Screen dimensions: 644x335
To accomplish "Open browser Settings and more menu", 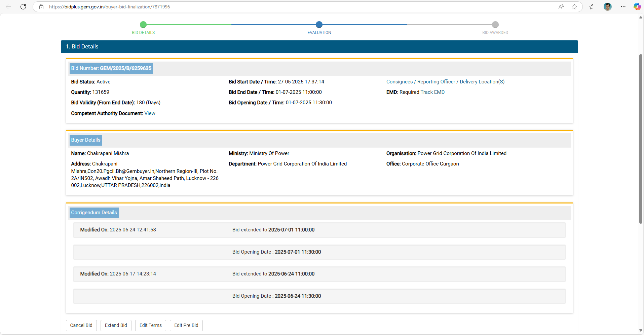I will pos(623,7).
